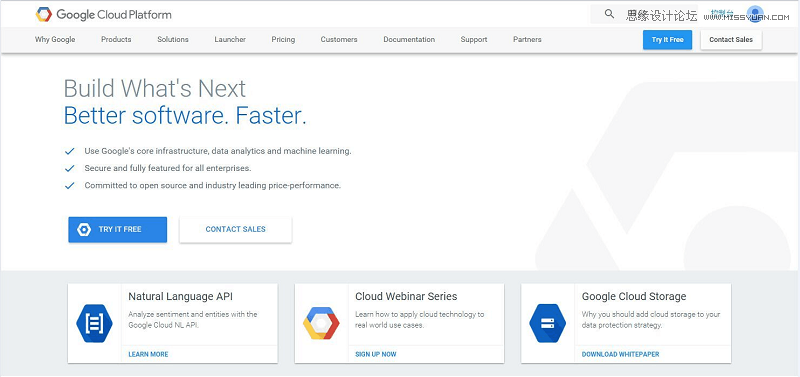Click the Learn how to apply cloud description
Image resolution: width=800 pixels, height=377 pixels.
click(419, 320)
